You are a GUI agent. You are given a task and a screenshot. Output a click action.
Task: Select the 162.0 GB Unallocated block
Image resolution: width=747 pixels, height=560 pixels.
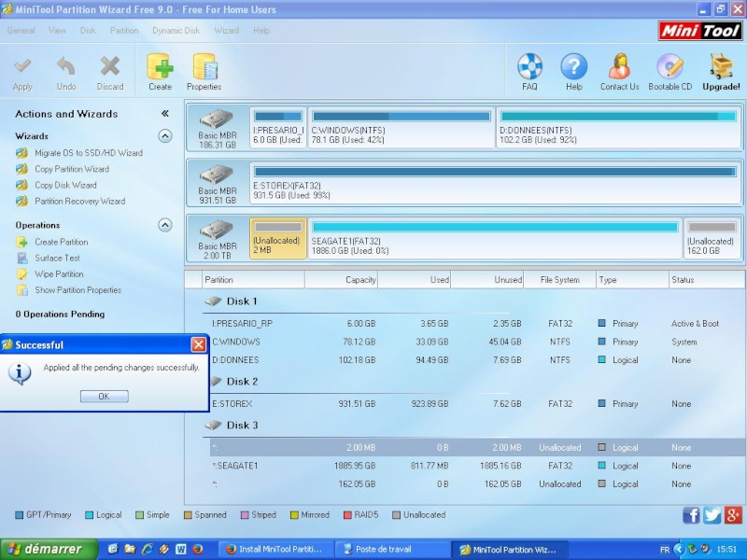click(712, 239)
